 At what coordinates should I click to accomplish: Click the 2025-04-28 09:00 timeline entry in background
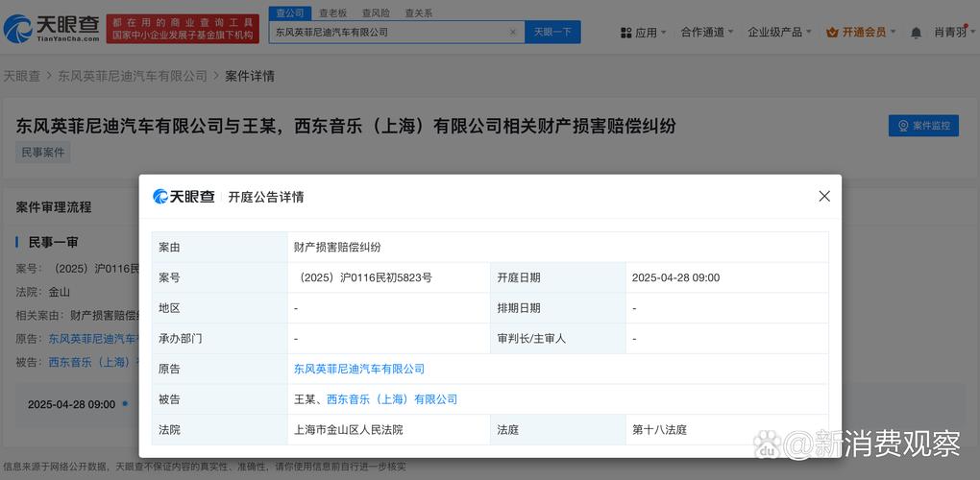pyautogui.click(x=71, y=404)
